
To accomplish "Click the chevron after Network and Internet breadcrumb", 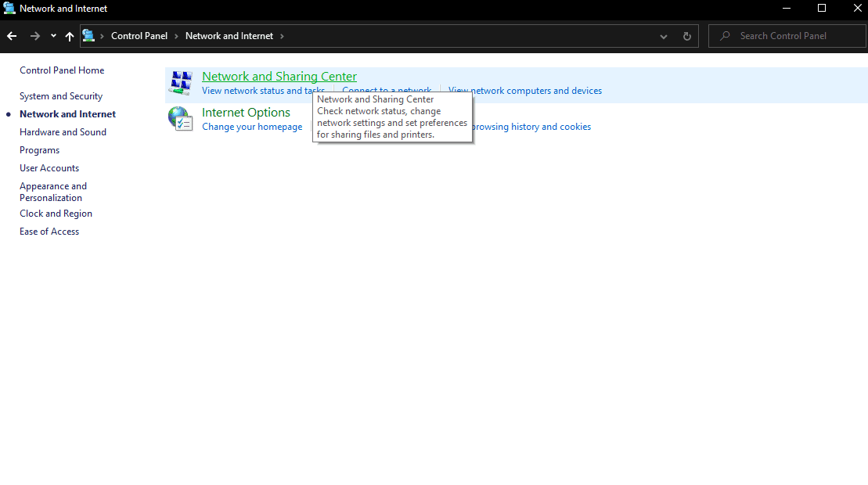I will coord(282,35).
